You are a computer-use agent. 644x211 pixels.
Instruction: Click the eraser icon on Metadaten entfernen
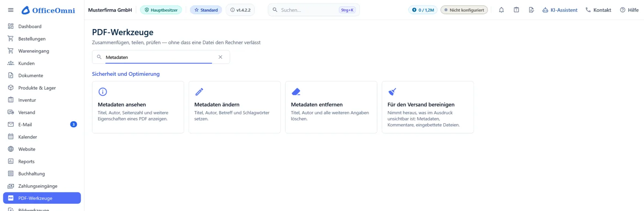[x=296, y=92]
